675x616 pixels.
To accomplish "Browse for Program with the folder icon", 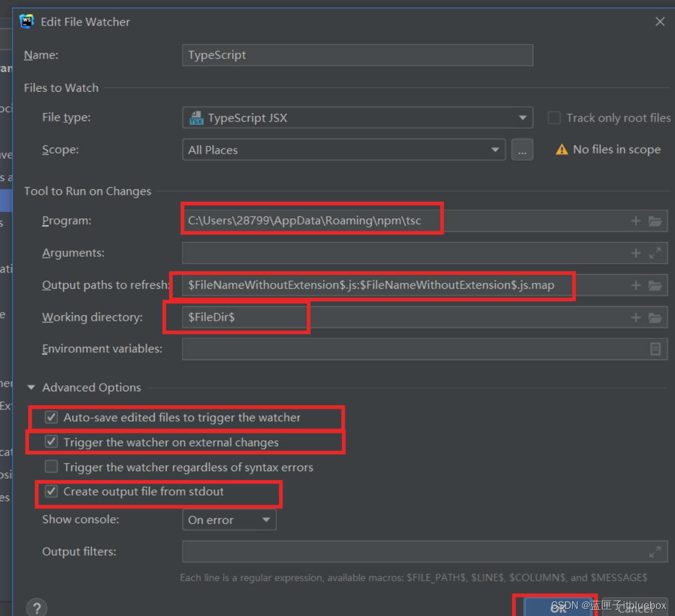I will (655, 221).
